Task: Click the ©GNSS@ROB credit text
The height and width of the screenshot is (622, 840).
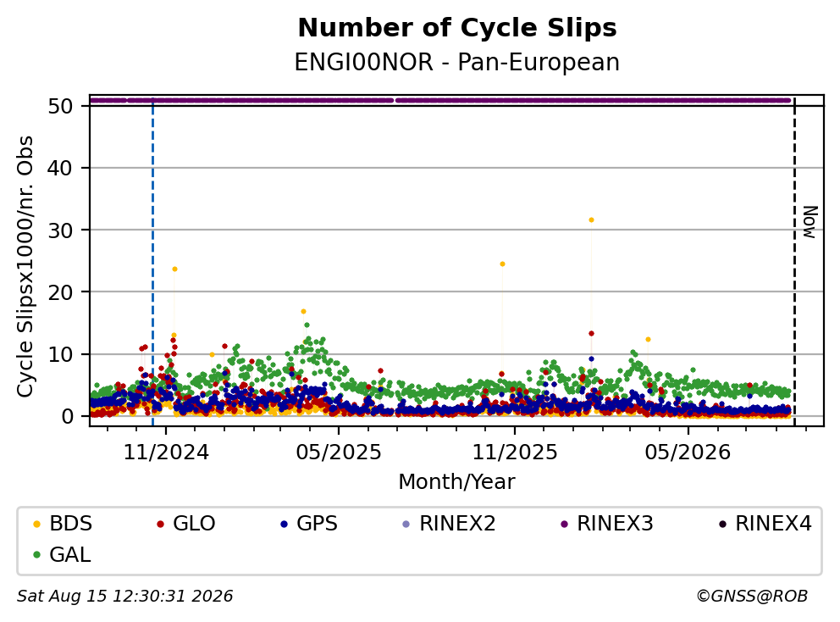Action: click(752, 597)
